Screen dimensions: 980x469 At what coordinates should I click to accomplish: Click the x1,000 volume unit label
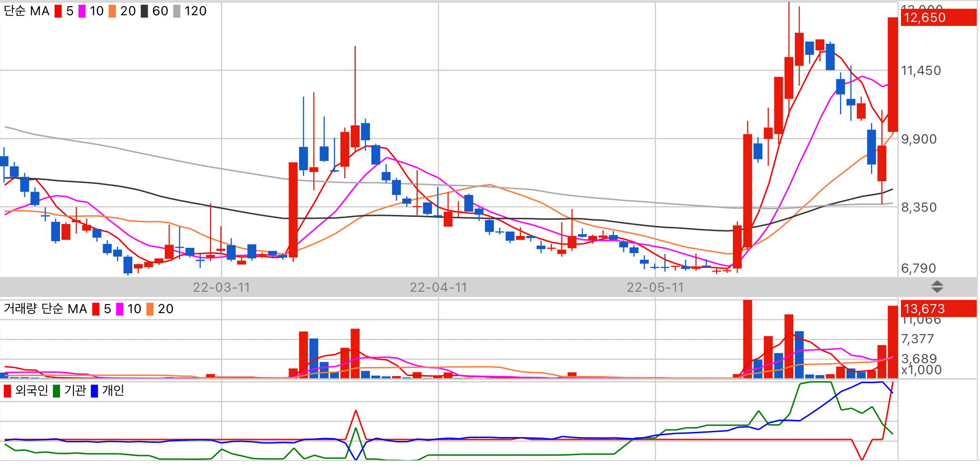[921, 370]
